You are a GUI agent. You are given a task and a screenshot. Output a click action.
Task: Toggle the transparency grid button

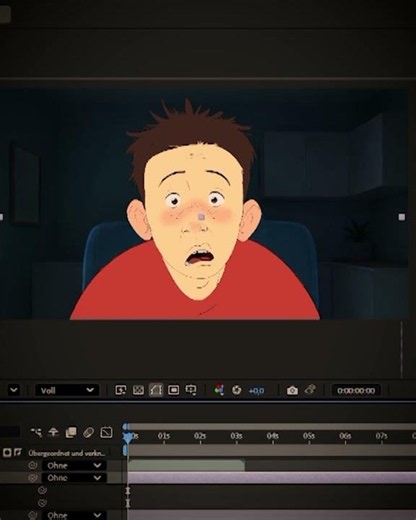[138, 390]
